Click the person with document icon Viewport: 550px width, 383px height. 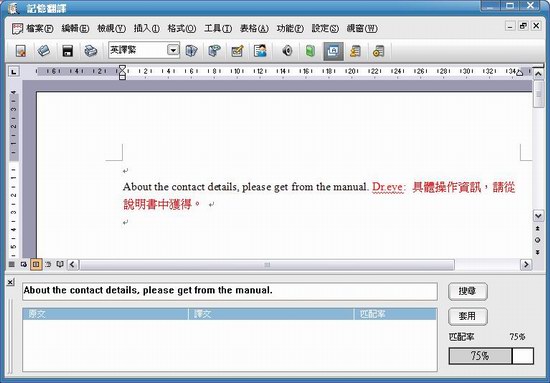point(260,51)
